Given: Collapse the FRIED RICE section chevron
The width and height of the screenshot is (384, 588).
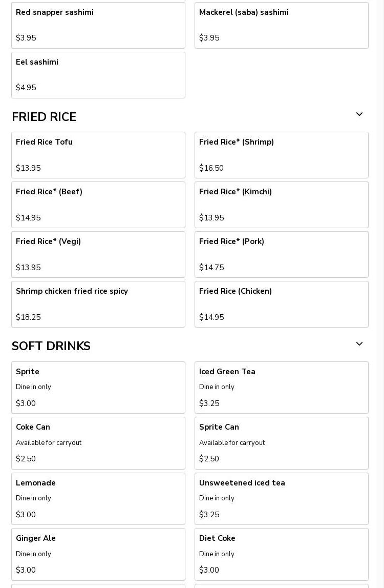Looking at the screenshot, I should click(359, 114).
